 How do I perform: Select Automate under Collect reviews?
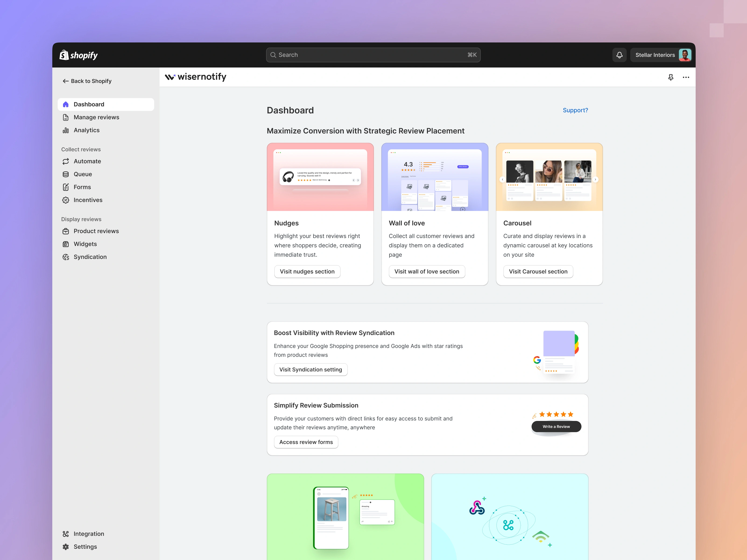(106, 161)
